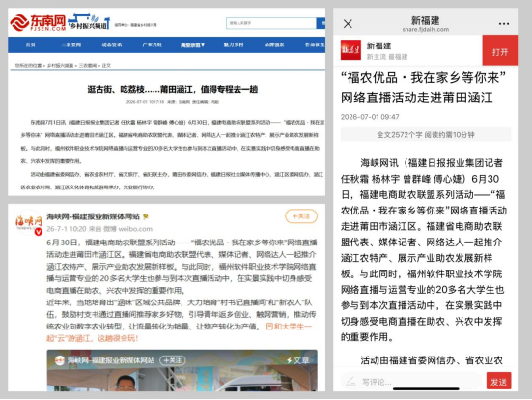Click the blue search button
This screenshot has height=400, width=532.
(321, 23)
